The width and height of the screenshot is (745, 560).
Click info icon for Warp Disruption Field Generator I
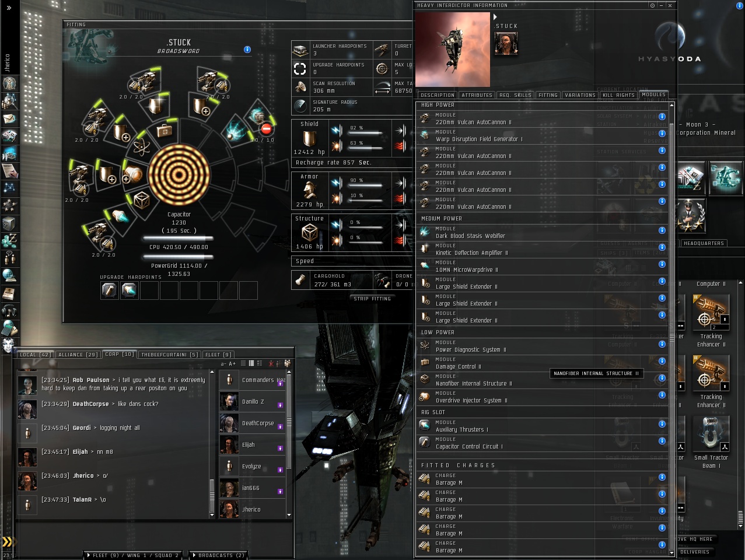662,134
